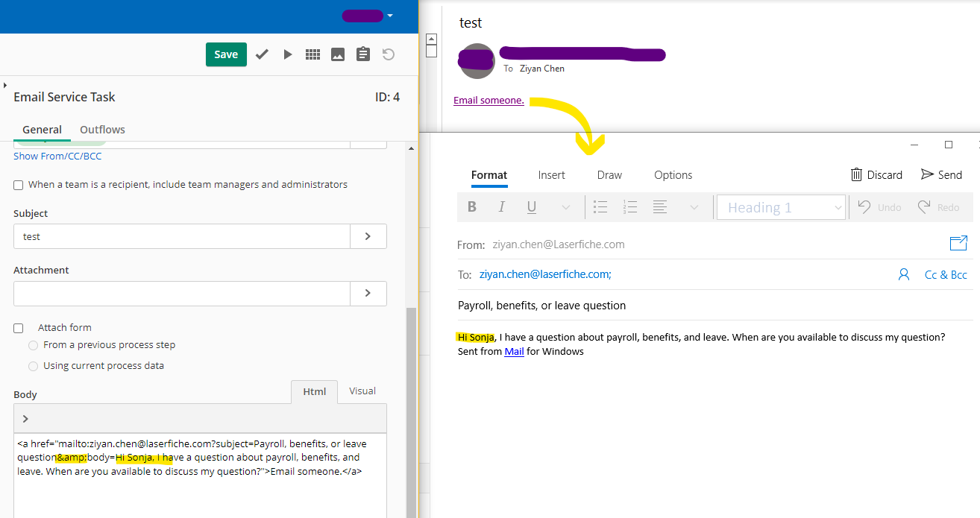
Task: Toggle Underline formatting
Action: 532,207
